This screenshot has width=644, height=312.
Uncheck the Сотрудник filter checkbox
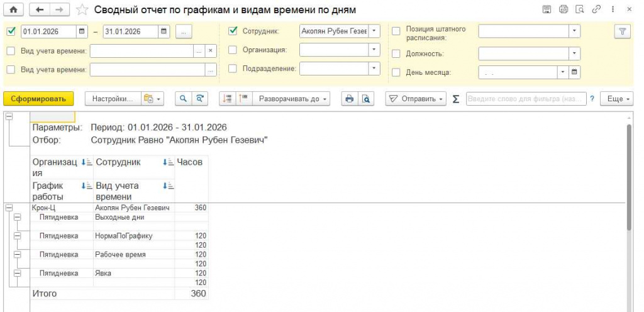point(233,31)
